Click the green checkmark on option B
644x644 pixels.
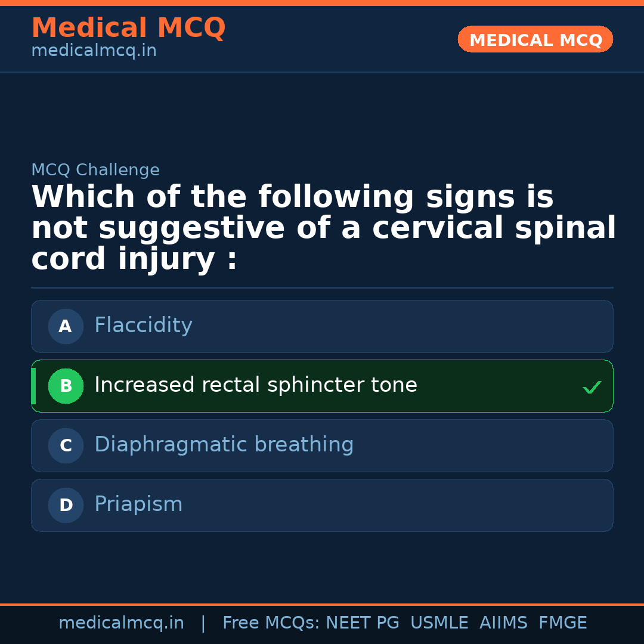pyautogui.click(x=592, y=388)
